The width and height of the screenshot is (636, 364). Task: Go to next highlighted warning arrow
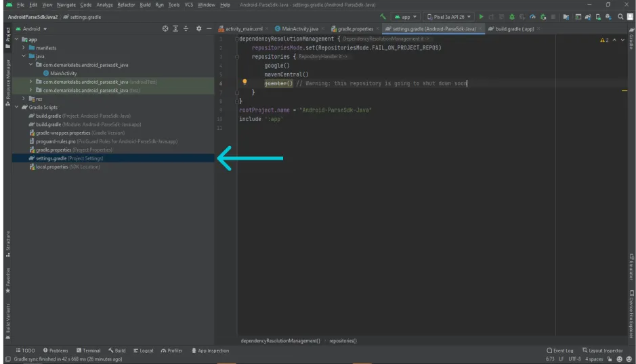622,40
